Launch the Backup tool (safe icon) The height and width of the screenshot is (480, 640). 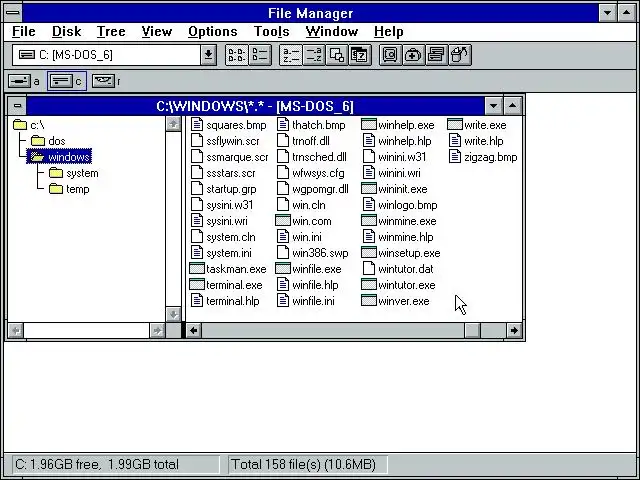(390, 55)
